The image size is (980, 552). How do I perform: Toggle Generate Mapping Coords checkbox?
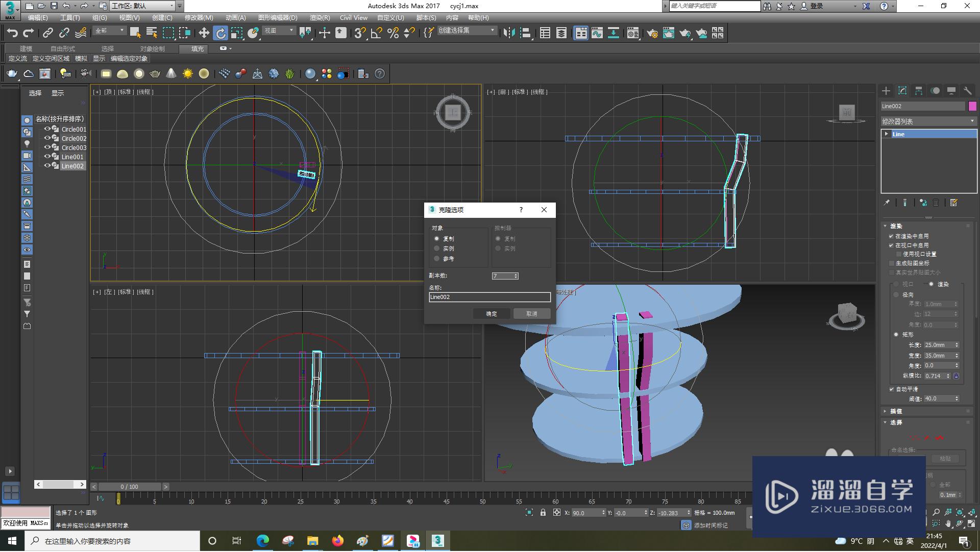[x=891, y=263]
